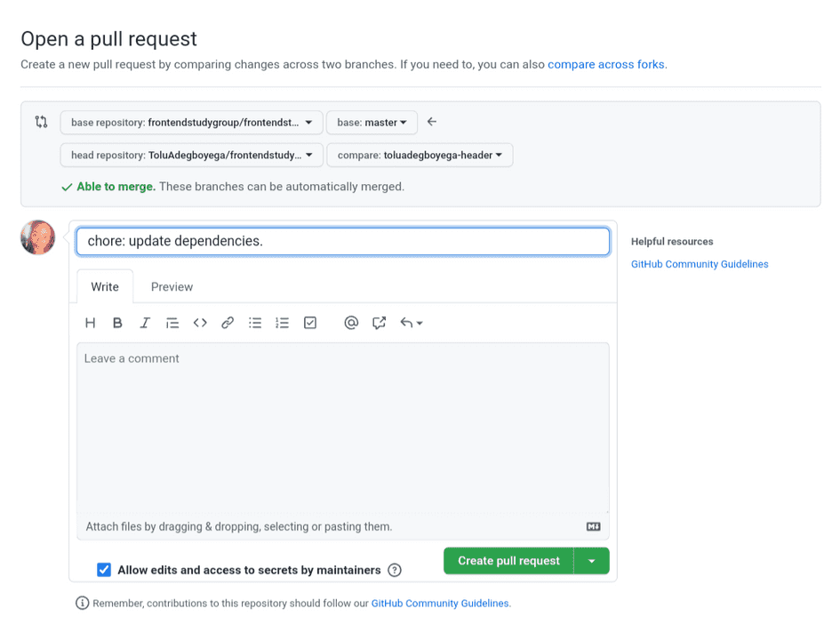The height and width of the screenshot is (632, 840).
Task: Click the compare branches swap icon
Action: pos(41,122)
